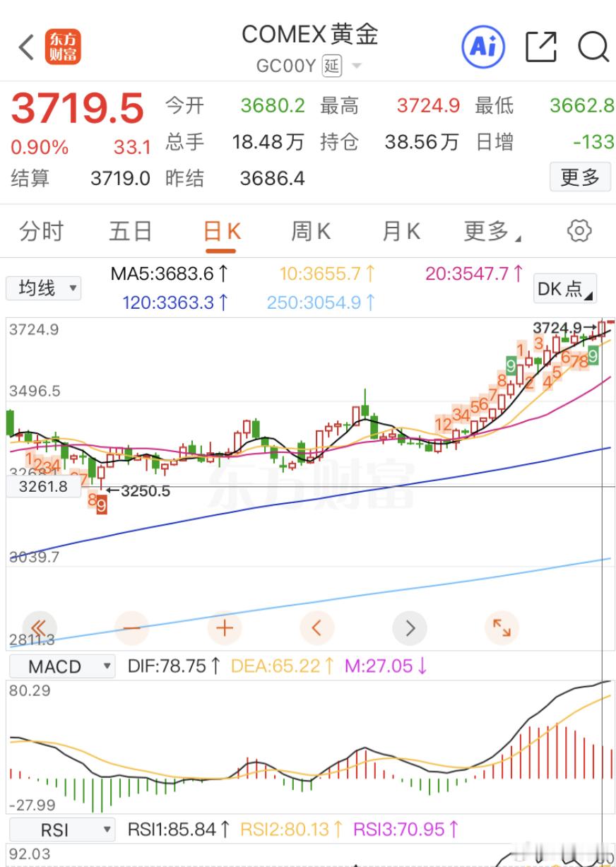The width and height of the screenshot is (616, 867).
Task: Tap the 结算 value 3719.0
Action: pos(120,178)
